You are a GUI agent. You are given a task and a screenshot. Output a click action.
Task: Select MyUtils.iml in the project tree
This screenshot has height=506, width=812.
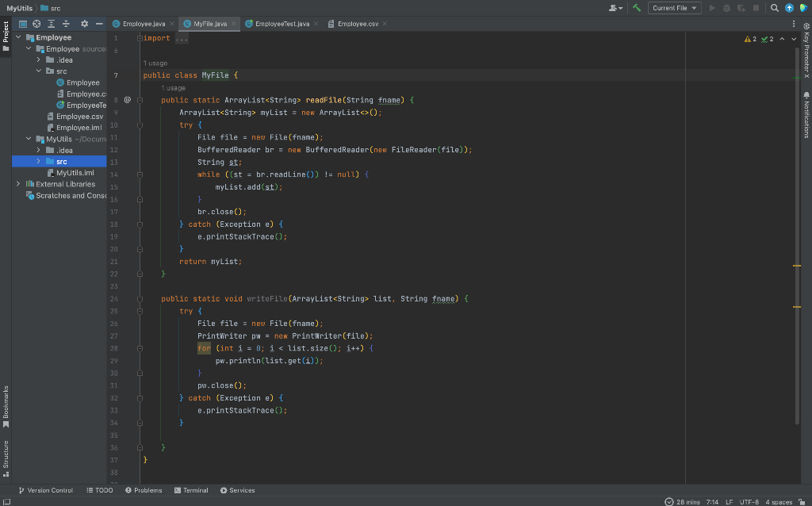click(x=75, y=173)
